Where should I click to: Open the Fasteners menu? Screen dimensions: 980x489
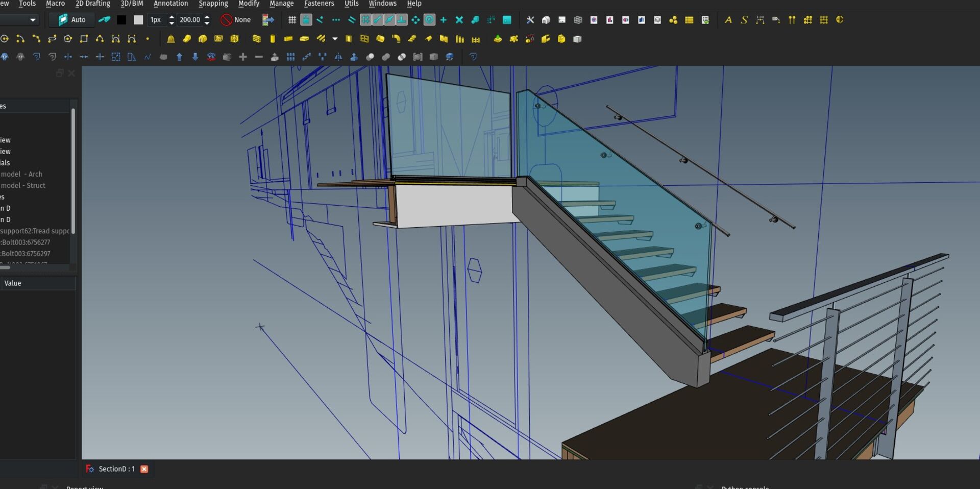click(318, 4)
